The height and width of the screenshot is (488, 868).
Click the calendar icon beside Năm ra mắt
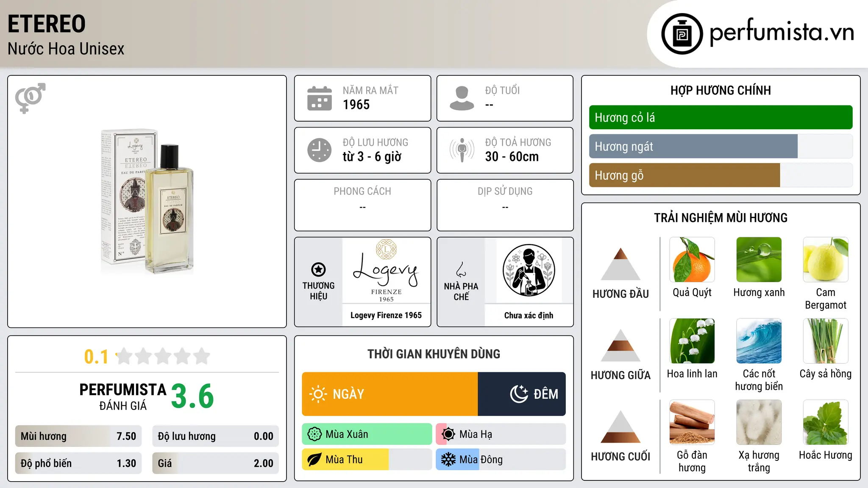coord(320,98)
